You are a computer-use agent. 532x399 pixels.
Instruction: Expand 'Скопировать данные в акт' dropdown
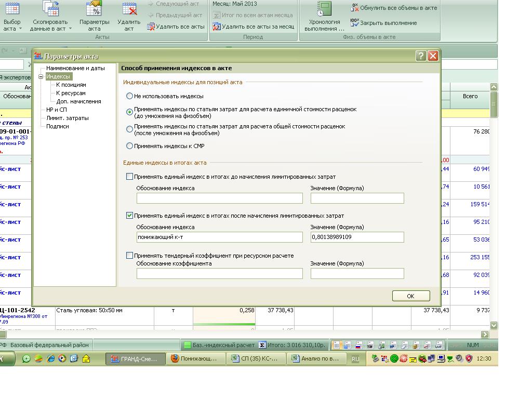coord(50,29)
